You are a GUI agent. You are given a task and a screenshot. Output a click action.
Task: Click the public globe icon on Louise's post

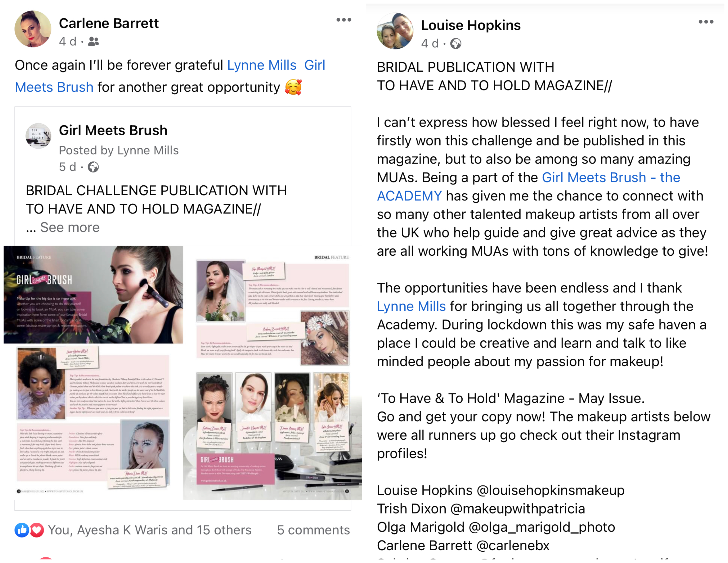pos(455,44)
